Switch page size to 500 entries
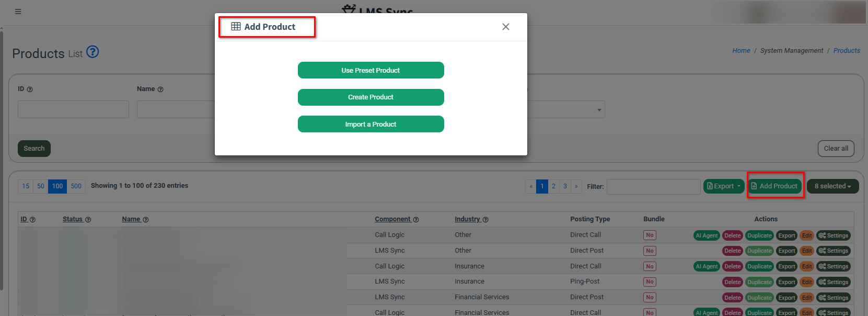 coord(76,186)
